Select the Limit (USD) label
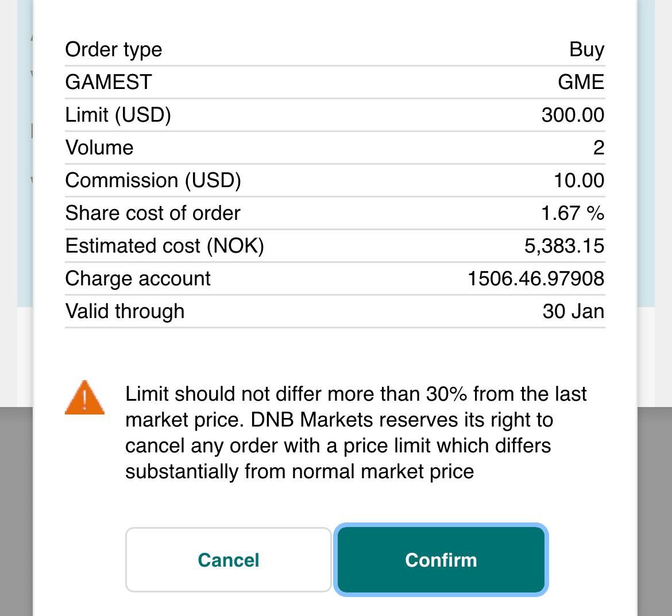 point(118,115)
